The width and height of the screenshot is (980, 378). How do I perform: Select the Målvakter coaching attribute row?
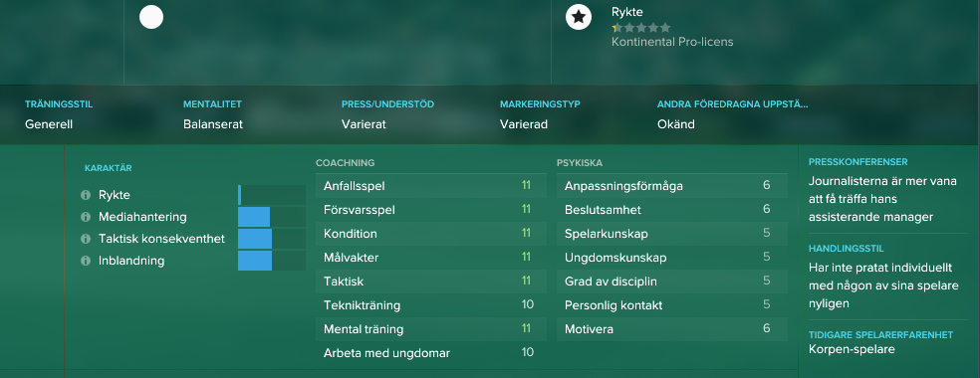430,258
